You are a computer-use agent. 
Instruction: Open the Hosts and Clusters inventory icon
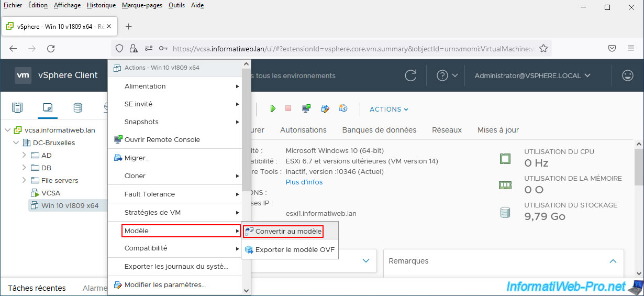point(17,108)
